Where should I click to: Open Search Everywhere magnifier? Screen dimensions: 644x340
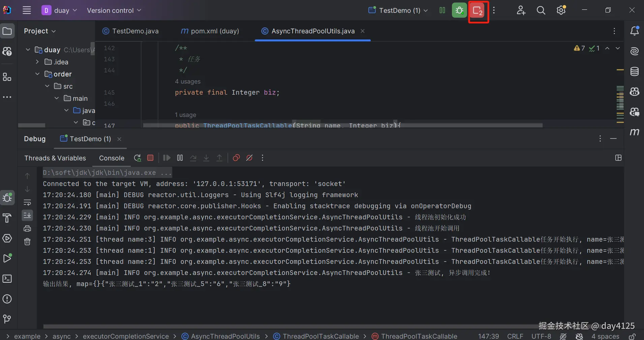(x=541, y=10)
